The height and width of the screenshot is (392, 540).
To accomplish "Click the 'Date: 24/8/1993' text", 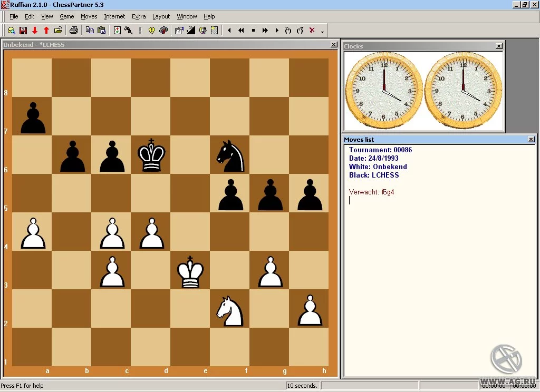I will pyautogui.click(x=374, y=158).
